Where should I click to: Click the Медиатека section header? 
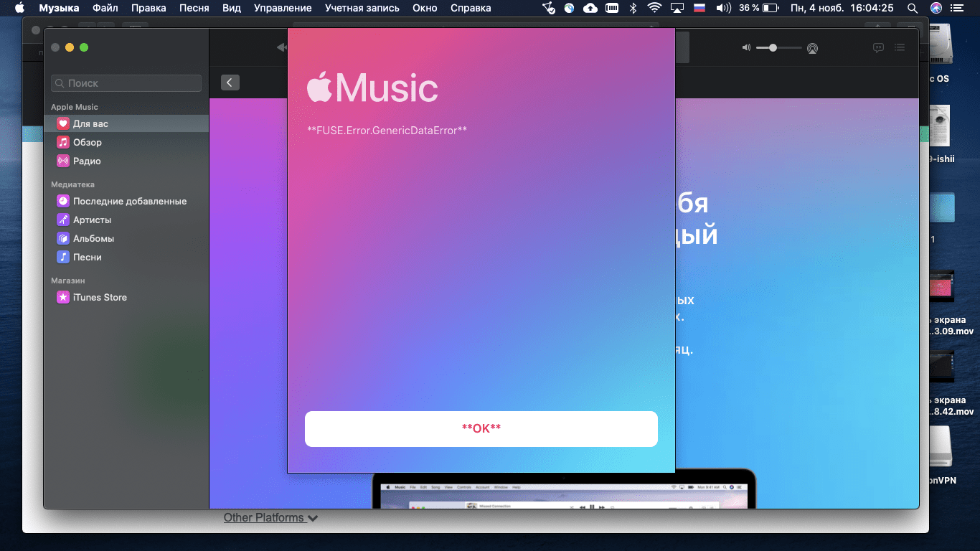pyautogui.click(x=72, y=184)
